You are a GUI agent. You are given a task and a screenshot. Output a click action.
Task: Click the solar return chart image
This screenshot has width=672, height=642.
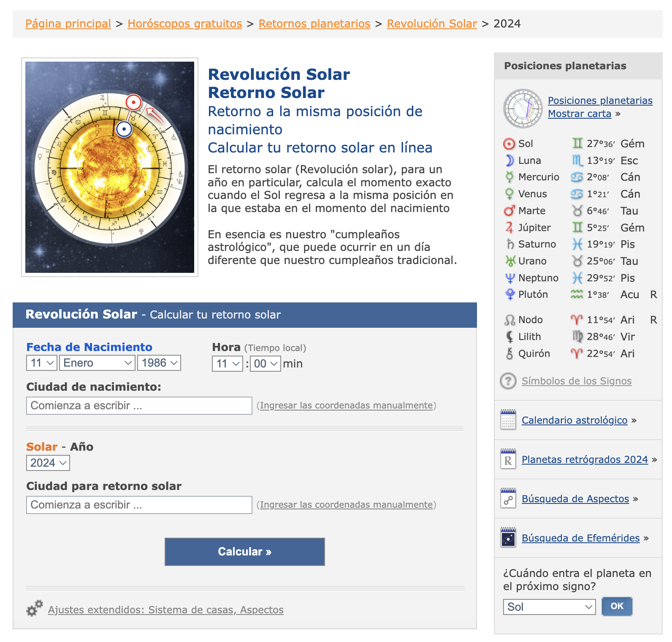pyautogui.click(x=110, y=167)
